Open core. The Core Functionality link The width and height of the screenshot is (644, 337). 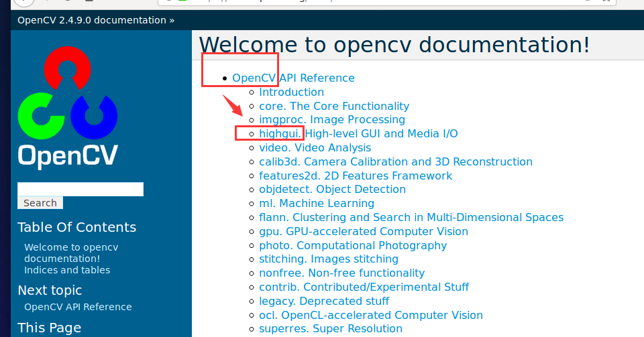pyautogui.click(x=334, y=106)
